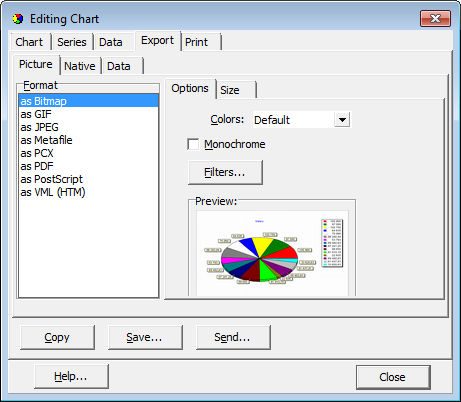Choose 'as JPEG' format
The height and width of the screenshot is (402, 461).
click(x=88, y=127)
